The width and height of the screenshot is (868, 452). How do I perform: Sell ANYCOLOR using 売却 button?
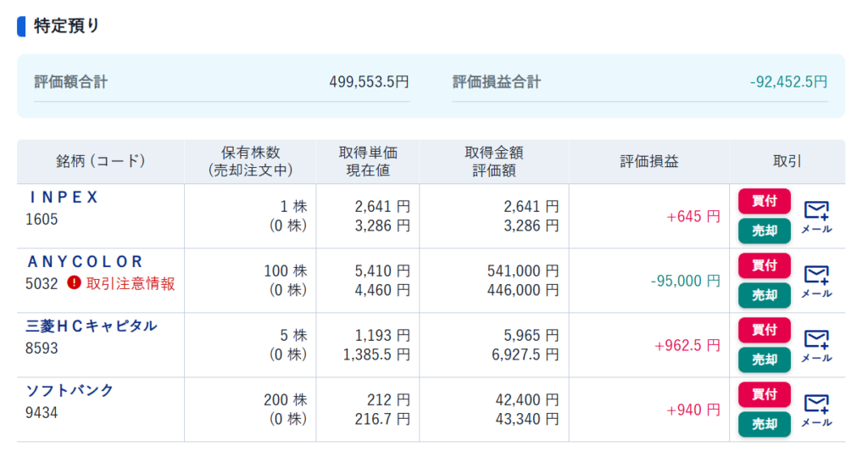click(x=764, y=295)
